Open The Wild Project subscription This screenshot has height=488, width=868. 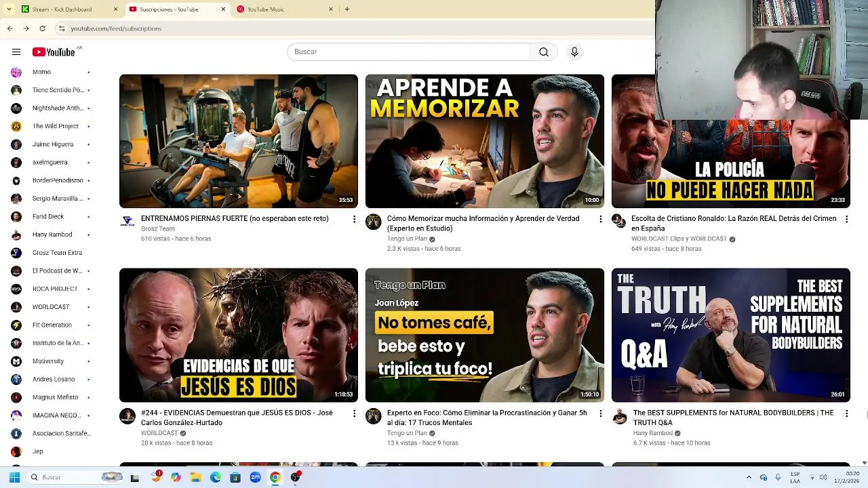point(51,126)
